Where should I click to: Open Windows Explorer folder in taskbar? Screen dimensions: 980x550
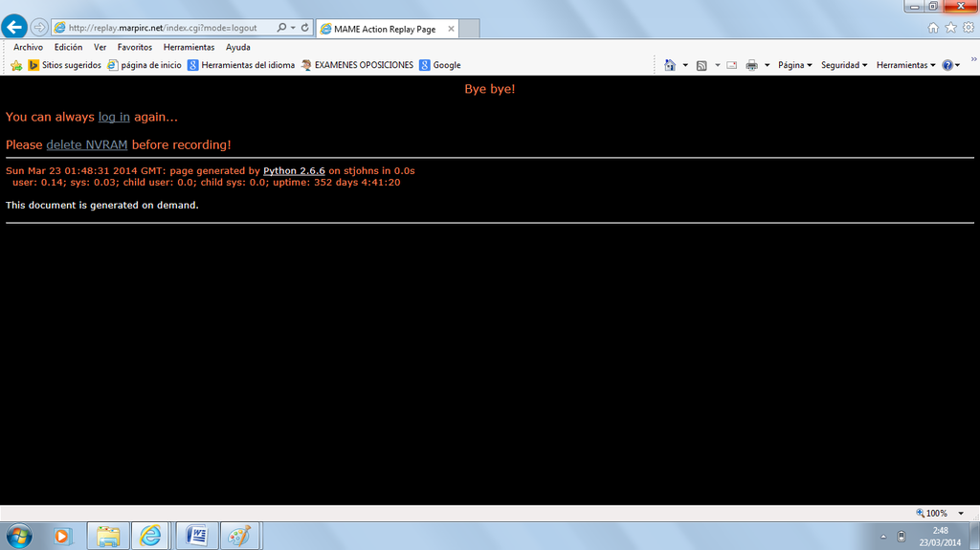(x=108, y=537)
